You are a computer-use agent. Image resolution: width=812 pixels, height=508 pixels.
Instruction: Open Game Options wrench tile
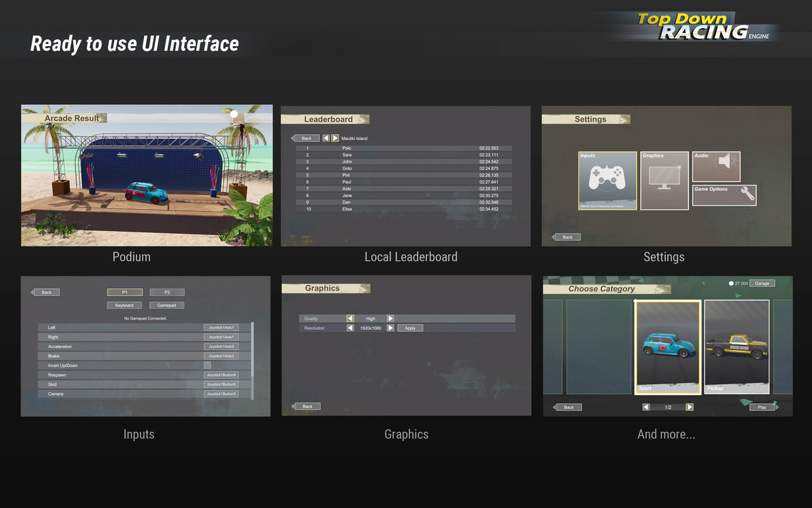[723, 195]
